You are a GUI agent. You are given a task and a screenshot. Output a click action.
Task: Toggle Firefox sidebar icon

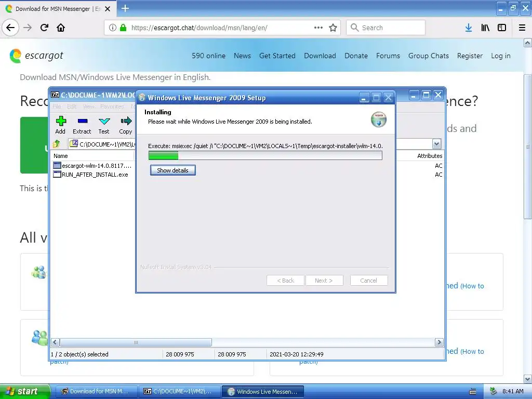(502, 28)
